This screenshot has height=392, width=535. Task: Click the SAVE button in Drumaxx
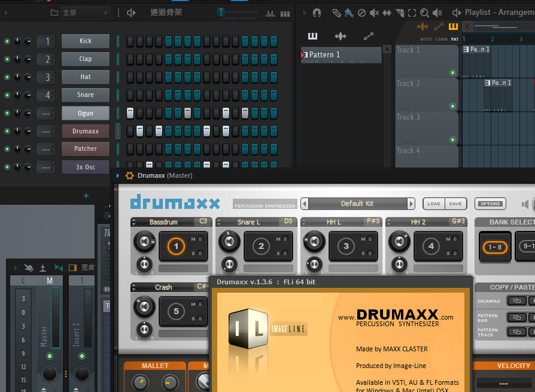[455, 203]
